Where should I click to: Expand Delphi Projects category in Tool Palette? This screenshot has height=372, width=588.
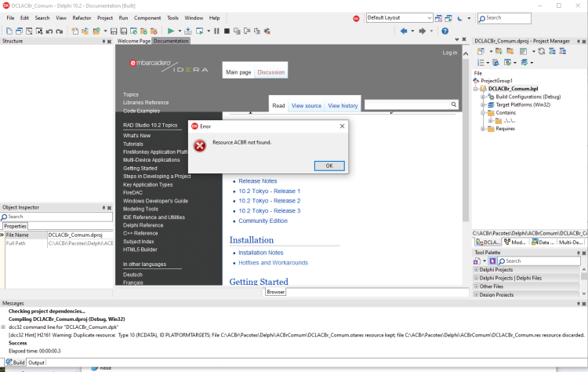(476, 269)
